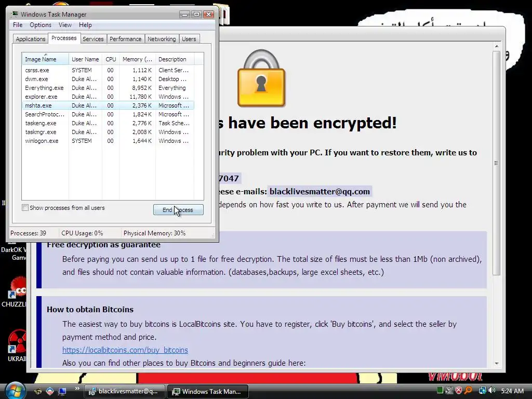Toggle Show processes from all users
Image resolution: width=532 pixels, height=399 pixels.
pyautogui.click(x=25, y=208)
